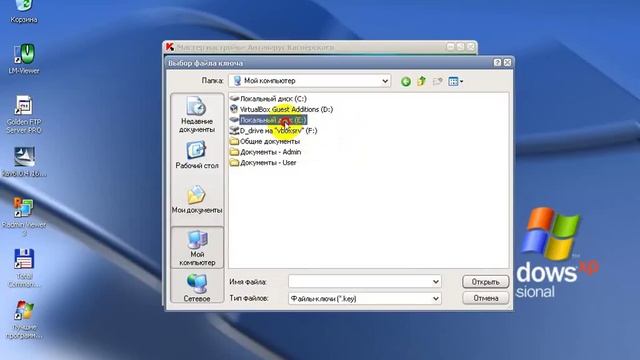Screen dimensions: 640x360
Task: Open LM-Viewer desktop shortcut
Action: point(24,59)
